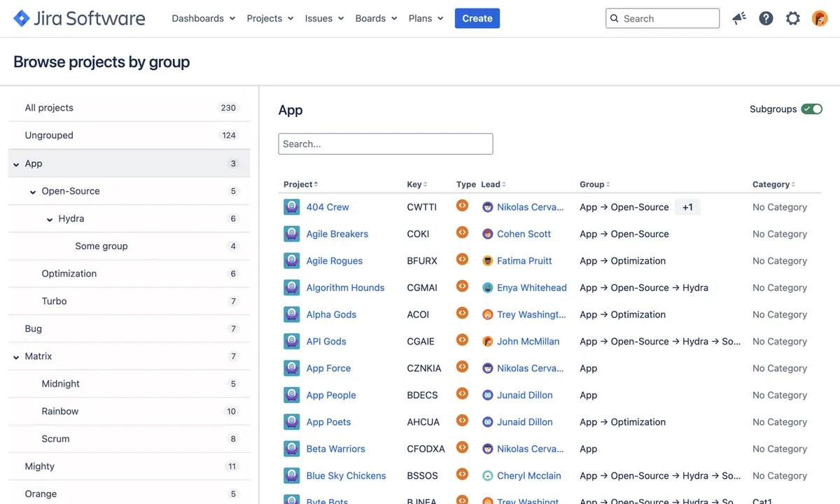
Task: Select the Mighty group
Action: [x=129, y=466]
